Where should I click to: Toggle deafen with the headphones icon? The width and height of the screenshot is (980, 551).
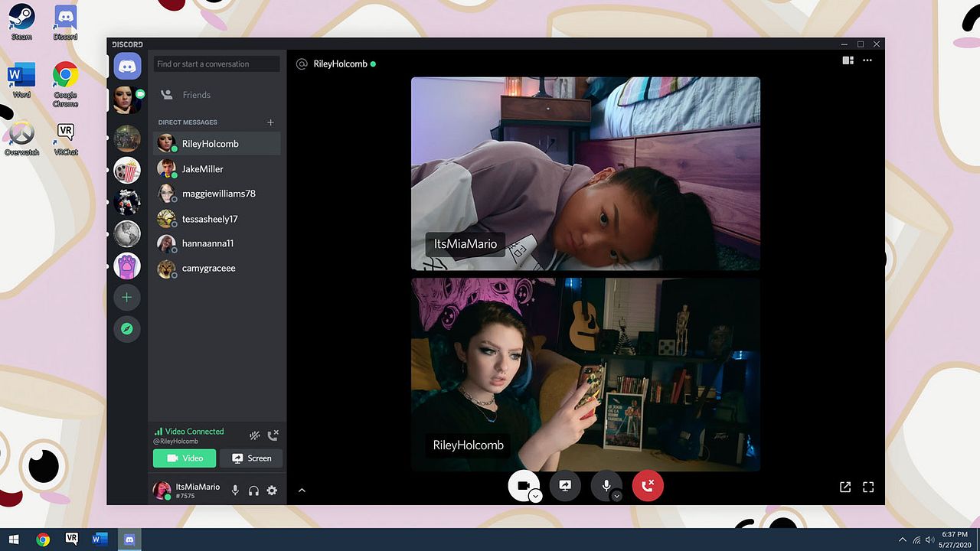tap(253, 491)
